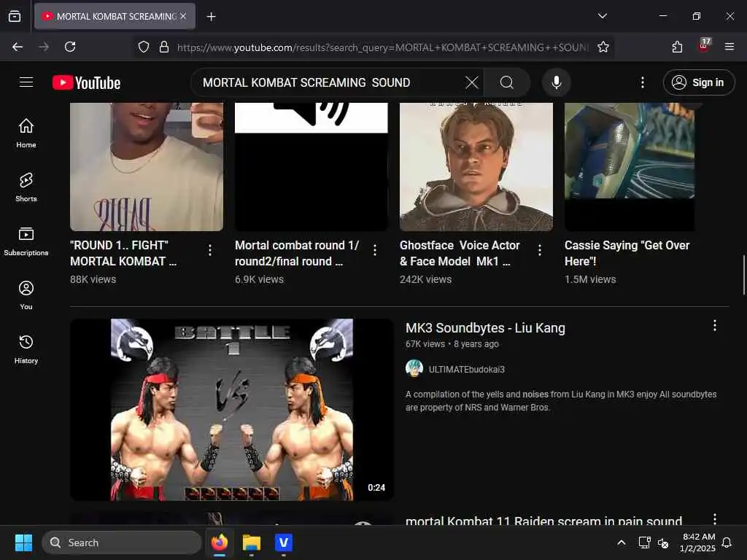Click the magnifier search button

click(507, 82)
